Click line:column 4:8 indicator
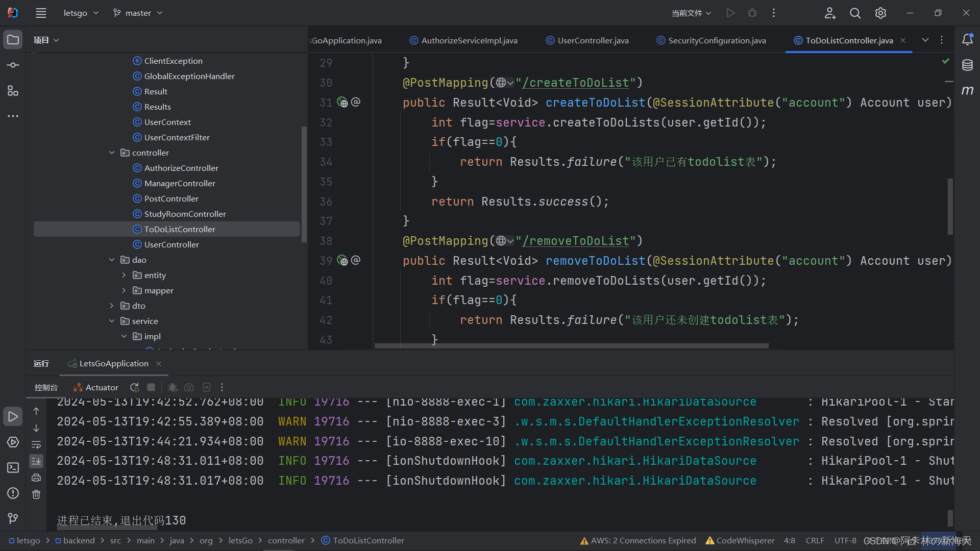980x551 pixels. pyautogui.click(x=790, y=541)
